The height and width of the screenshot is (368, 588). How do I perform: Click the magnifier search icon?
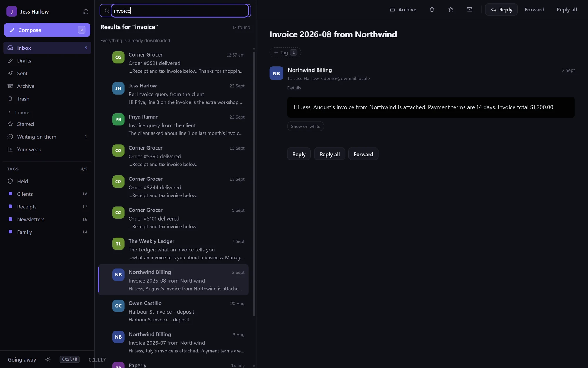pos(107,11)
